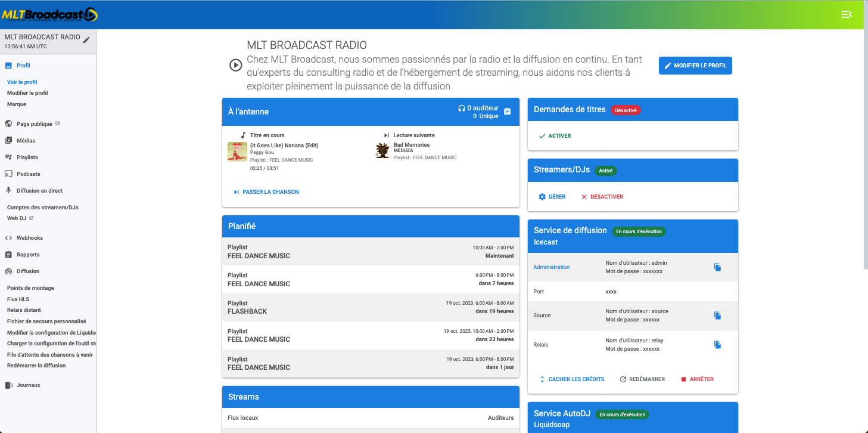The image size is (868, 433).
Task: Collapse the Diffusion sidebar section
Action: [x=28, y=271]
